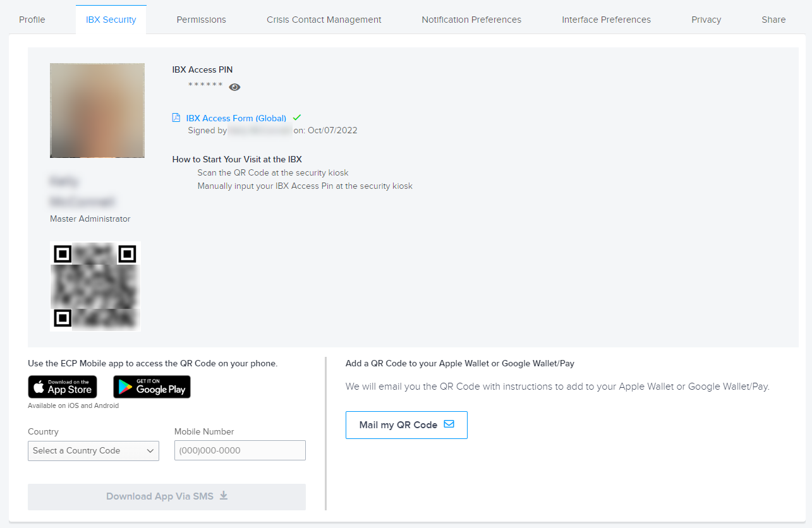Click the masked PIN asterisks
The width and height of the screenshot is (812, 528).
coord(205,86)
